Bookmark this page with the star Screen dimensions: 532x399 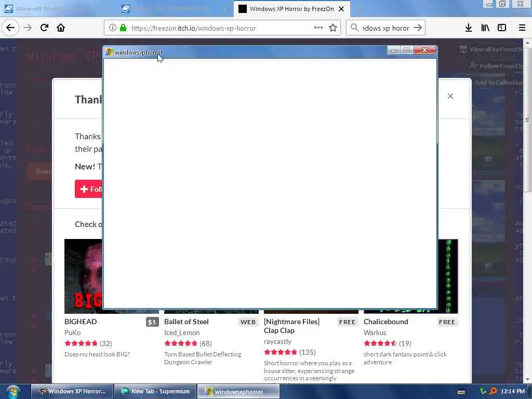coord(333,28)
